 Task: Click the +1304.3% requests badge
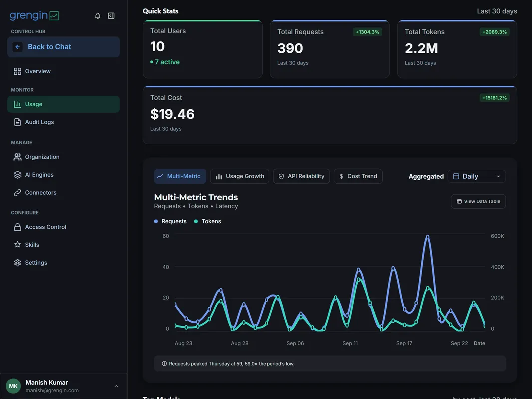click(x=367, y=32)
